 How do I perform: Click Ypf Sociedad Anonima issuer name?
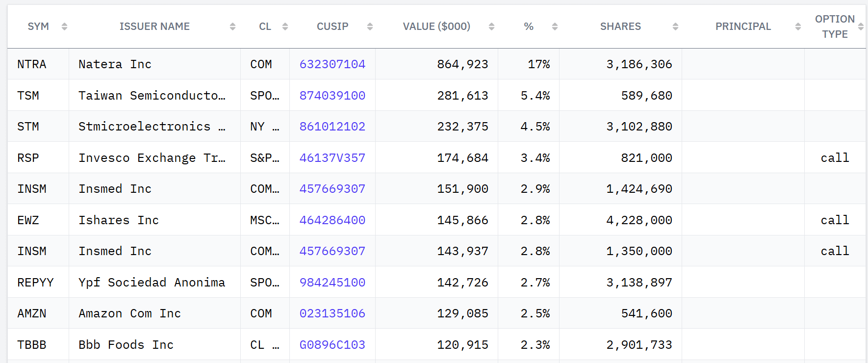(x=152, y=283)
